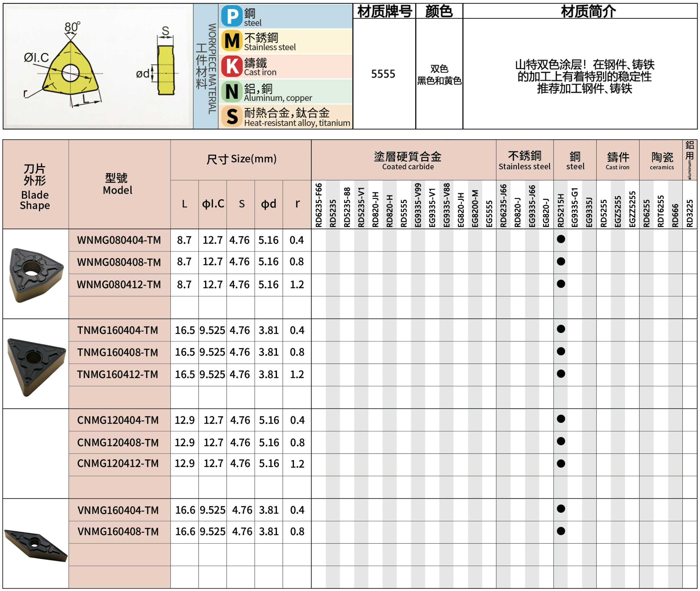Click the availability dot for TNMG160408-TM
The height and width of the screenshot is (591, 700).
click(561, 351)
